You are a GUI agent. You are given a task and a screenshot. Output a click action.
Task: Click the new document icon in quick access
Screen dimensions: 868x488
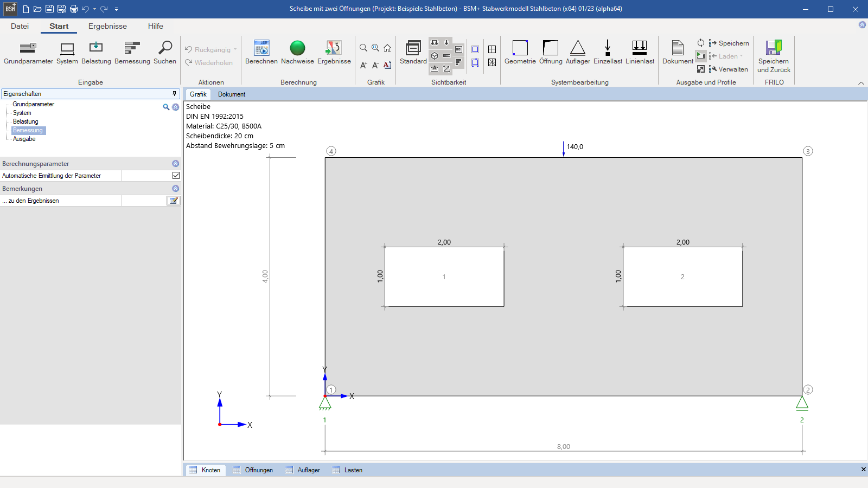pyautogui.click(x=26, y=9)
